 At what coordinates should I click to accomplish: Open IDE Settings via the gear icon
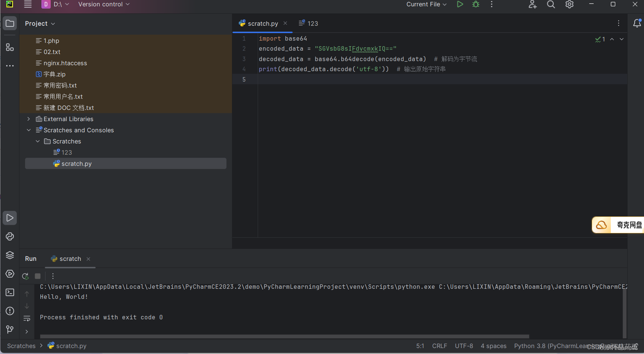tap(569, 4)
